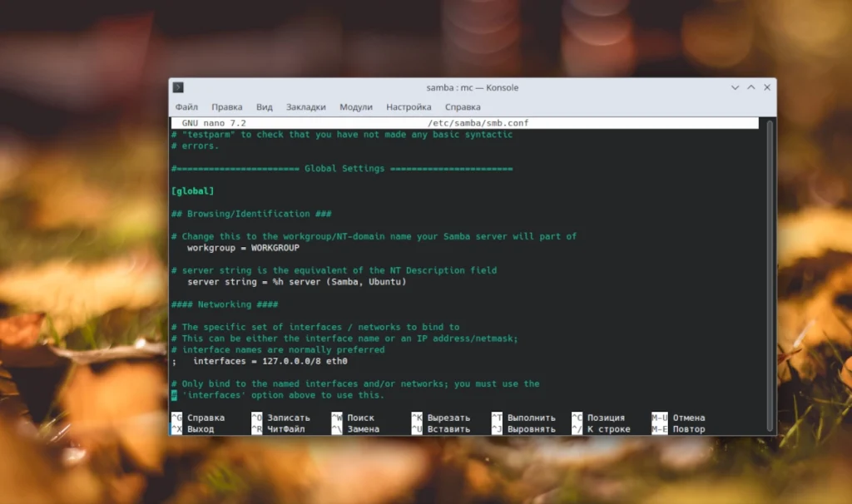Click the 'samba : mc — Konsole' window title
This screenshot has width=852, height=504.
473,87
